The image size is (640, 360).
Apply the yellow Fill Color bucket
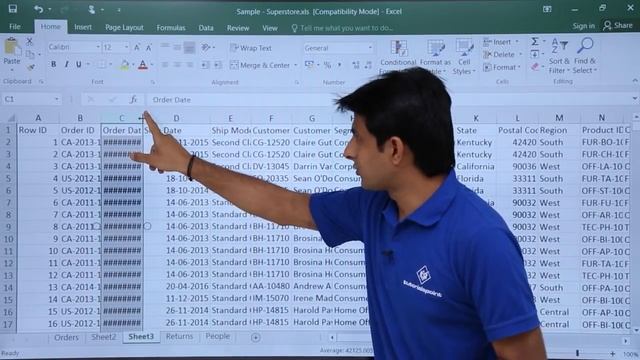pos(124,65)
